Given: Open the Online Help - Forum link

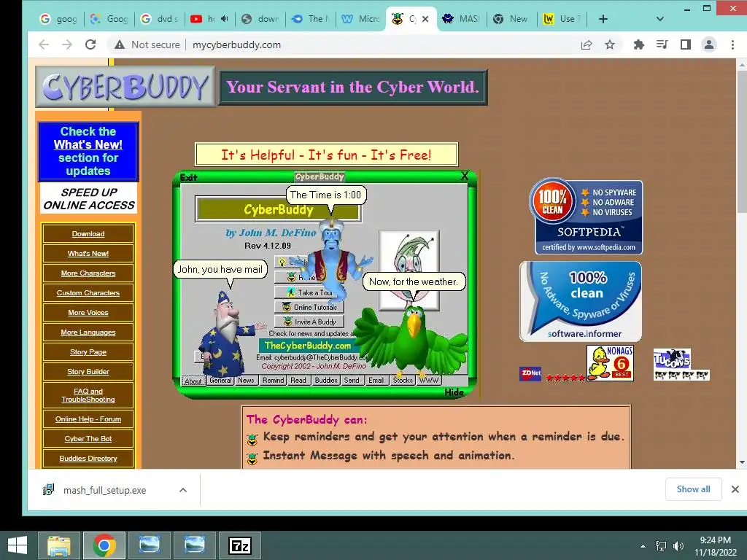Looking at the screenshot, I should pyautogui.click(x=88, y=419).
